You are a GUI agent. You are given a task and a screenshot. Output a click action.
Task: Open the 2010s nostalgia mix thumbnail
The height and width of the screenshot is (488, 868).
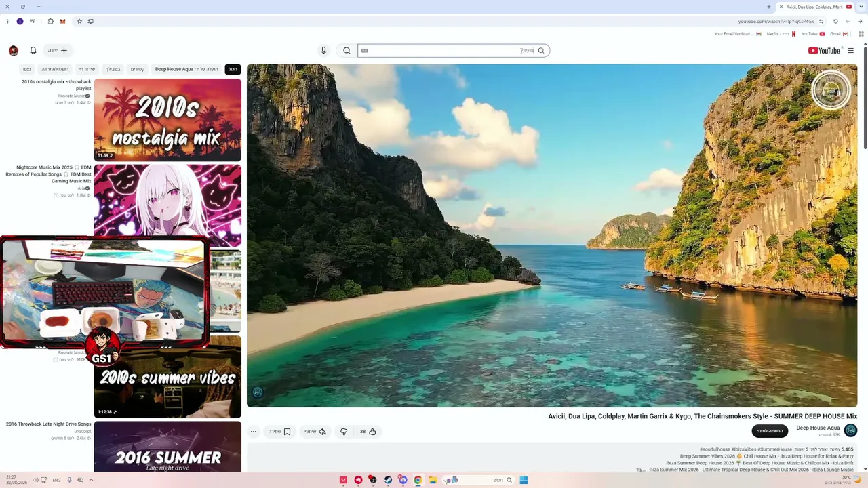point(167,120)
